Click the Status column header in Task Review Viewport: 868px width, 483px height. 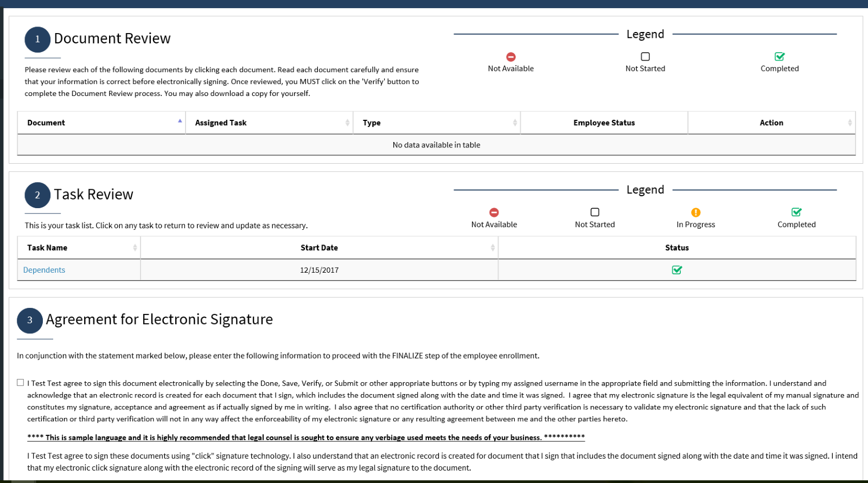pyautogui.click(x=677, y=248)
